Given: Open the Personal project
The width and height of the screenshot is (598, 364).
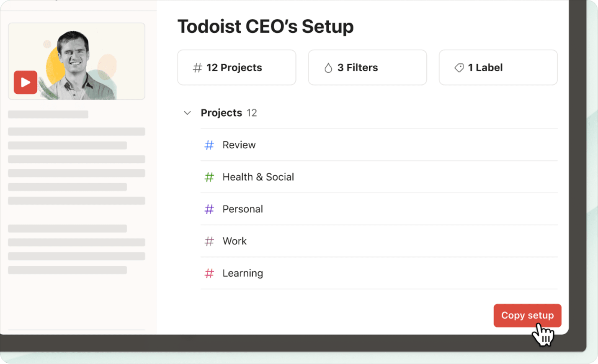Looking at the screenshot, I should pos(243,209).
